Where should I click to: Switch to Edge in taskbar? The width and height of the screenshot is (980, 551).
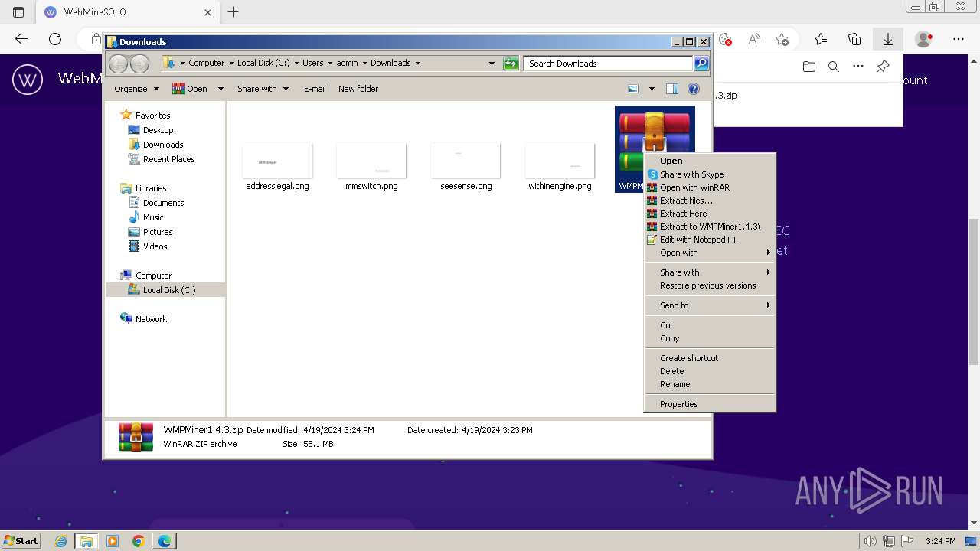pos(165,541)
